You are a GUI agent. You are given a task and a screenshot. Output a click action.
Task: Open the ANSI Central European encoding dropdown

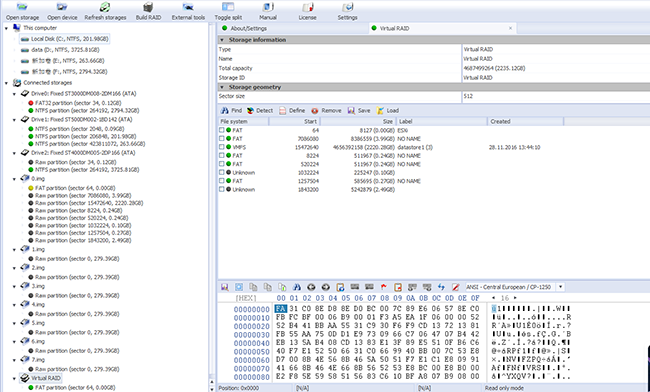click(560, 287)
